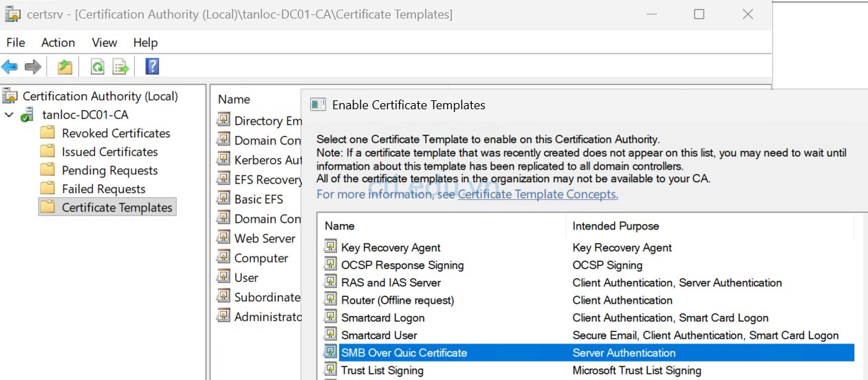Open the Failed Requests folder

(104, 189)
